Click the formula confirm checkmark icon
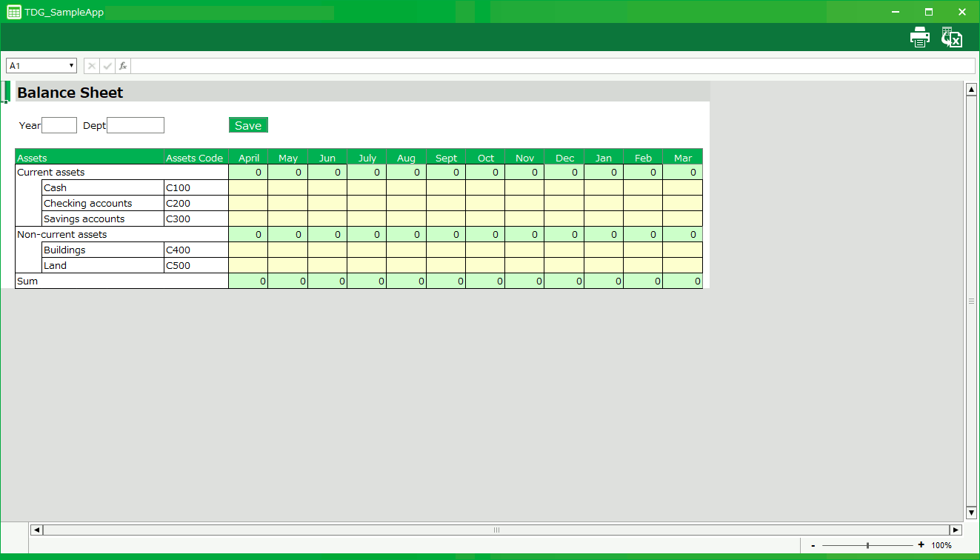 click(x=107, y=66)
